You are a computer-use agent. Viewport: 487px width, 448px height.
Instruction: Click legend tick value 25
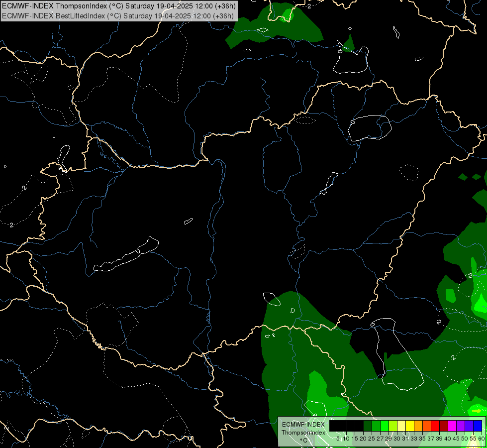pos(372,439)
